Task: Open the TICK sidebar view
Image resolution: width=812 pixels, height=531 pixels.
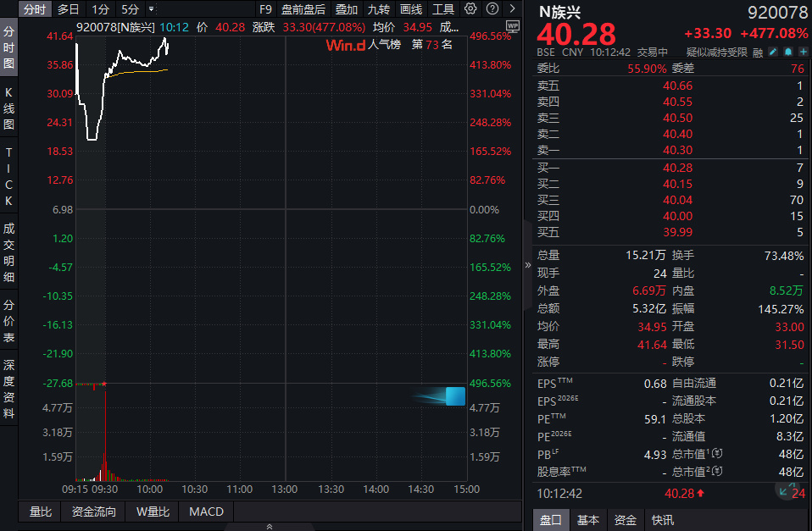Action: pos(8,176)
